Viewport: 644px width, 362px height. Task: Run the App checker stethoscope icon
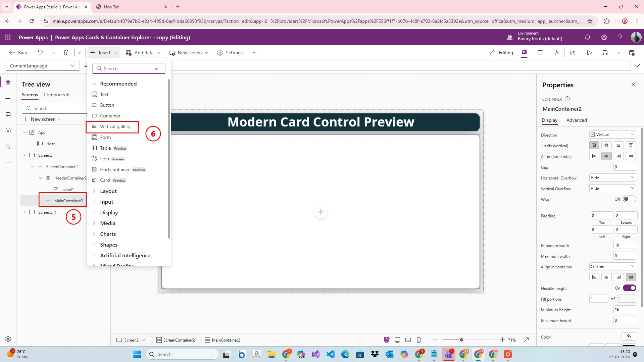point(556,53)
